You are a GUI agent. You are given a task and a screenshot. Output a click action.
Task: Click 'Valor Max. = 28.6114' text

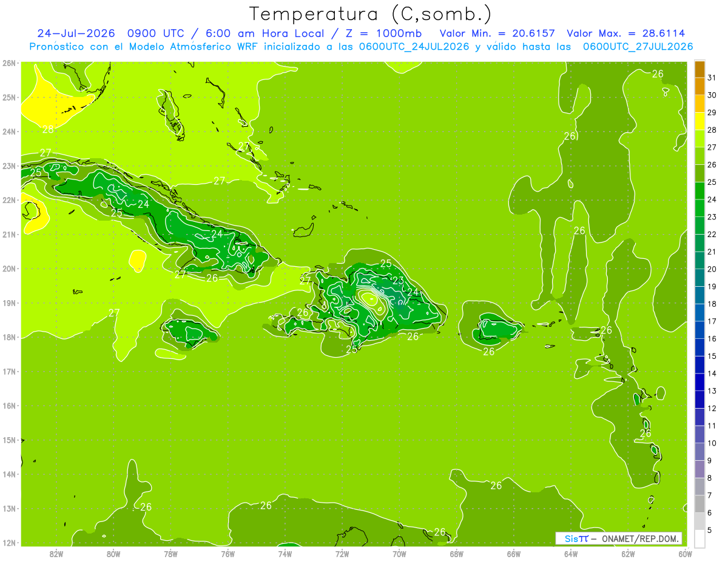[627, 33]
